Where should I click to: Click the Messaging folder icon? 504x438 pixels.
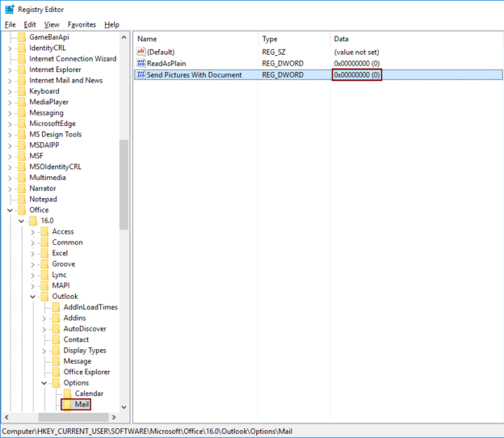22,113
